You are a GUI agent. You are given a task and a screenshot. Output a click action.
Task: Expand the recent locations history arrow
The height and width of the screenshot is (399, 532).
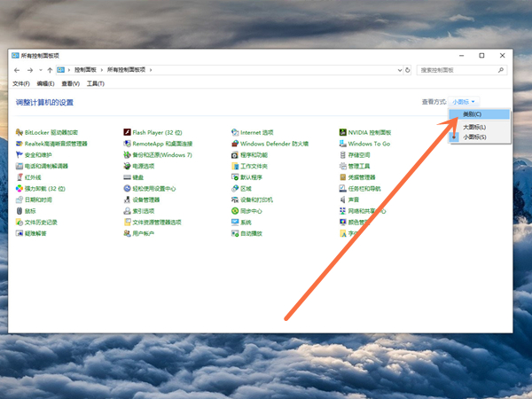40,69
